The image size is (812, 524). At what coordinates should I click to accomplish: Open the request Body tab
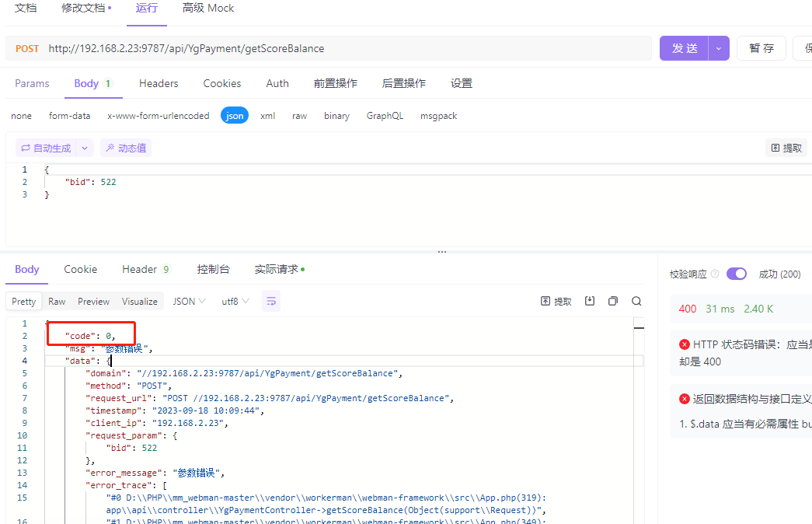coord(93,83)
